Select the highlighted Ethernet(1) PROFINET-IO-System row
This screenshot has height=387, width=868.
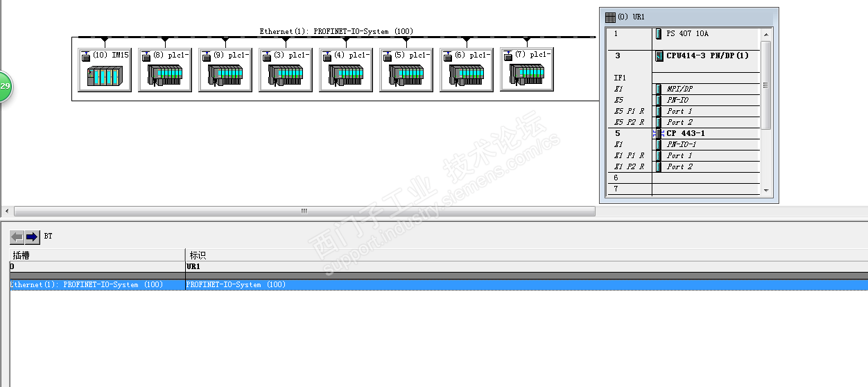438,284
